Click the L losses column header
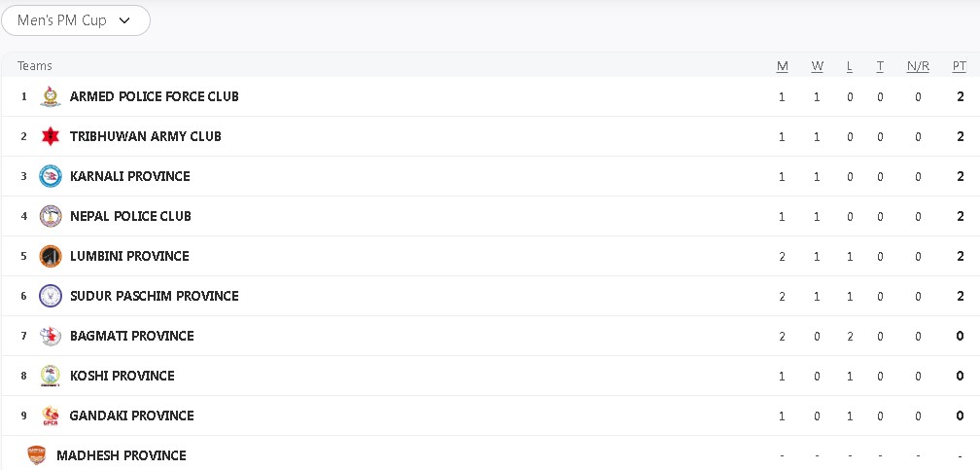Screen dimensions: 980x470 (850, 66)
